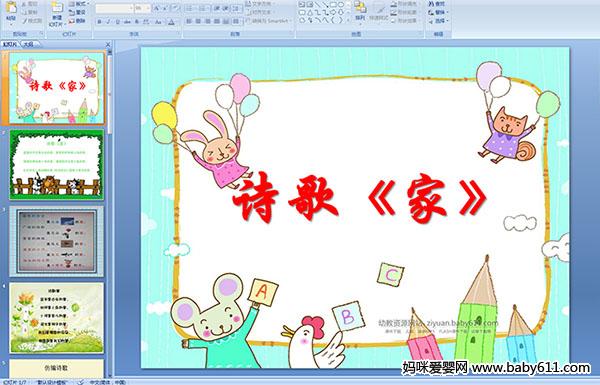Toggle Italic formatting in the font group
This screenshot has height=385, width=600.
[x=108, y=22]
